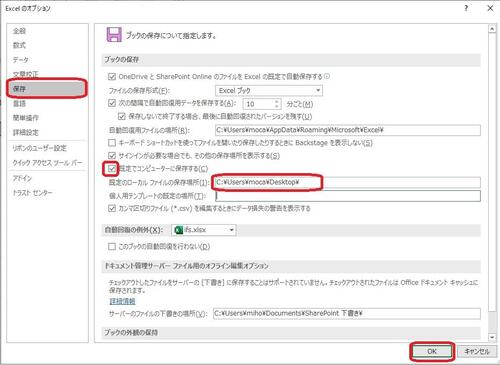The image size is (500, 365).
Task: Open the アドイン options category
Action: [22, 178]
